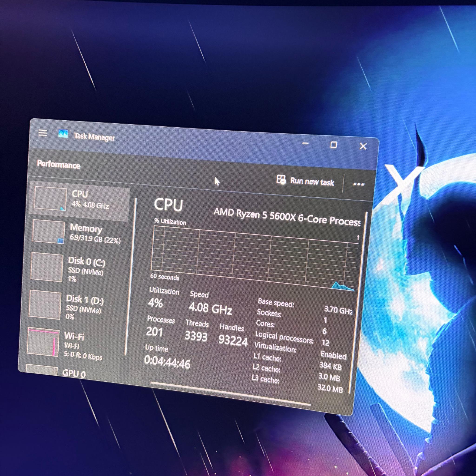Click the 93224 handles value
Image resolution: width=476 pixels, height=476 pixels.
pyautogui.click(x=233, y=341)
